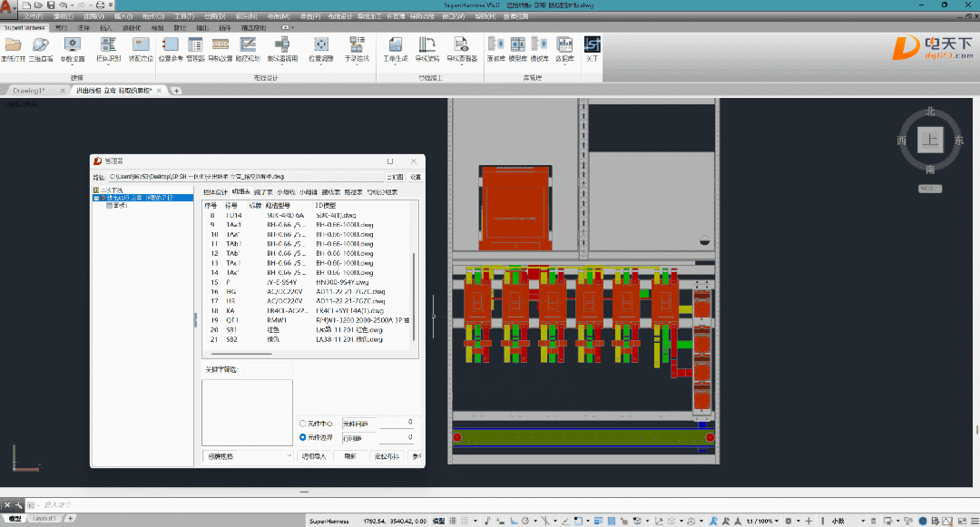Click the 明细导入 import button

point(313,456)
